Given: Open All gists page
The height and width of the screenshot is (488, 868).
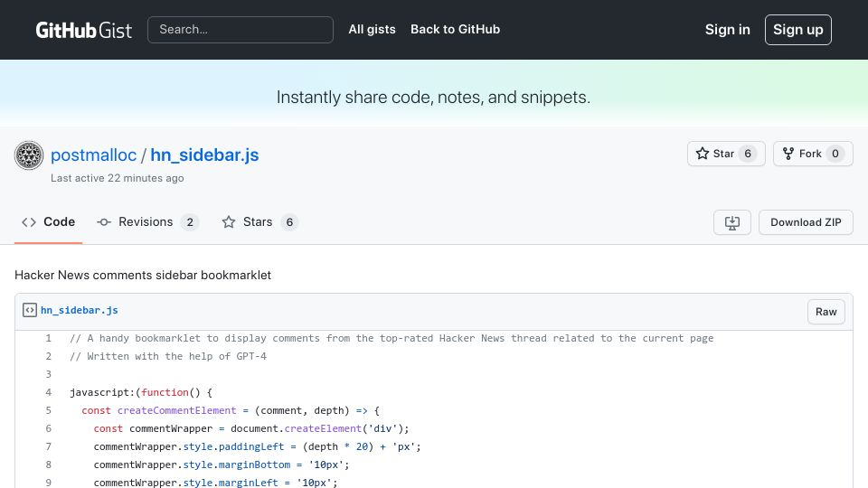Looking at the screenshot, I should coord(372,29).
